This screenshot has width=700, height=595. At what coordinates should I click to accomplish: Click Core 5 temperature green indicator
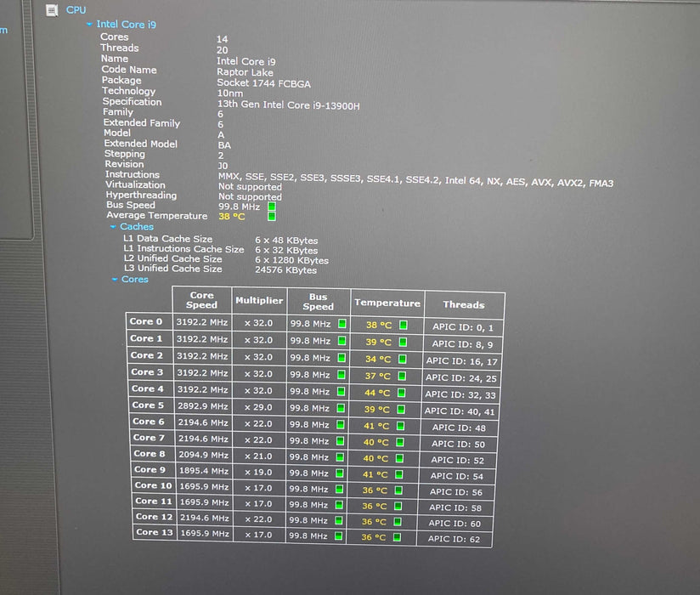401,409
